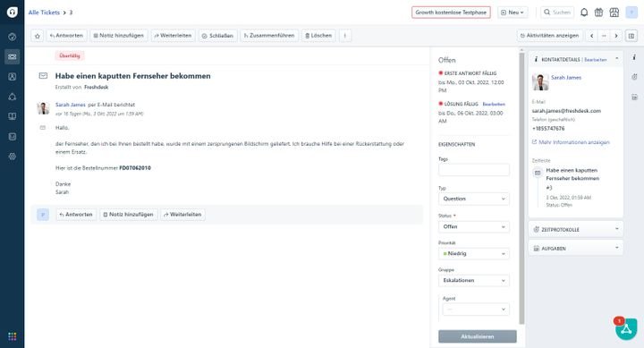Screen dimensions: 644x348
Task: Open the Tickets sidebar icon
Action: [13, 56]
